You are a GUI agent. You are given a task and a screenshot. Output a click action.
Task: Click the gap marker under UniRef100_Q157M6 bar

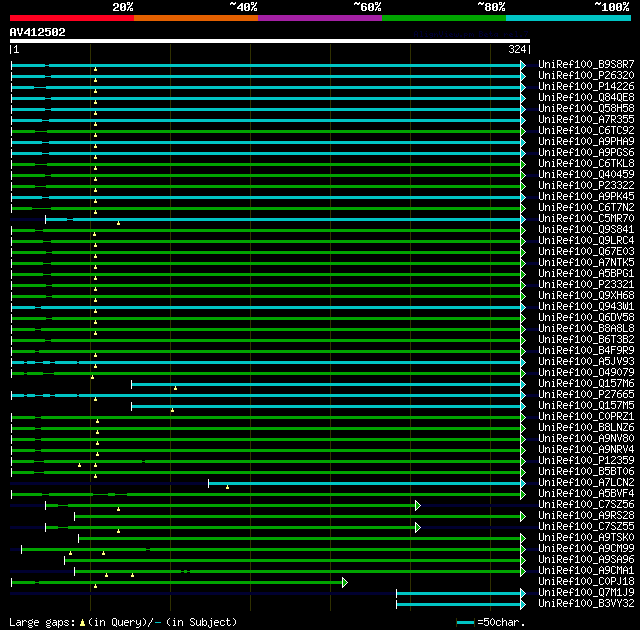pyautogui.click(x=176, y=388)
